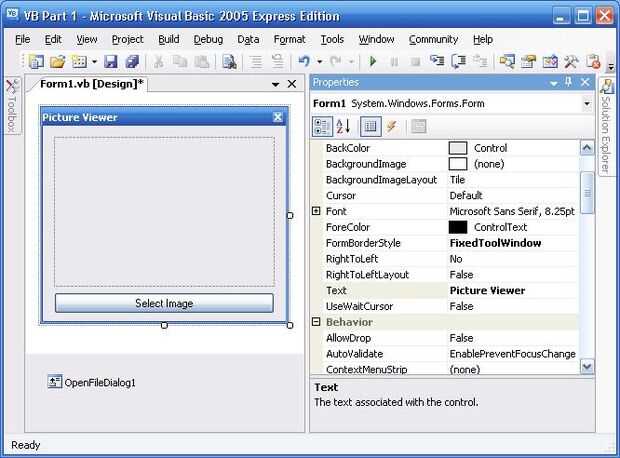Open the Edit menu
The height and width of the screenshot is (458, 620).
tap(53, 40)
